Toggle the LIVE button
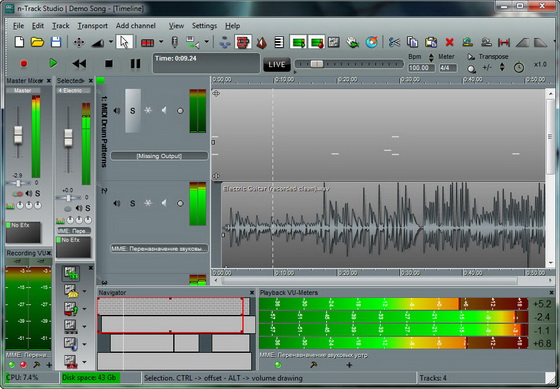 click(276, 65)
